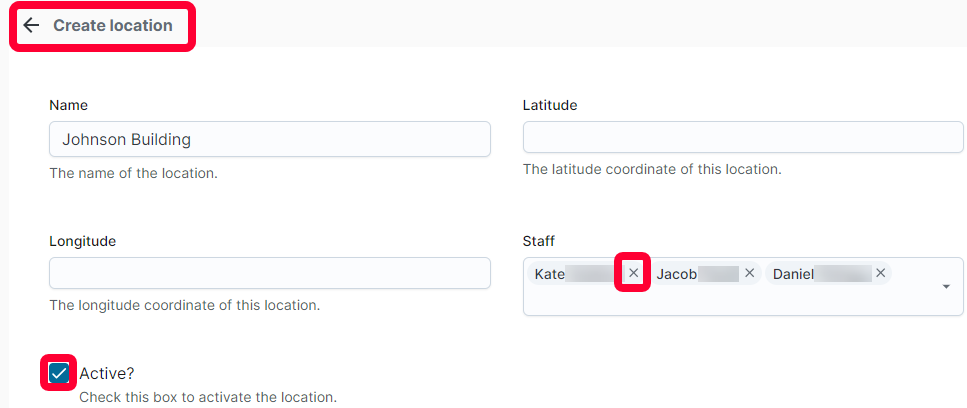Click the empty area in the Staff multi-select

[728, 301]
